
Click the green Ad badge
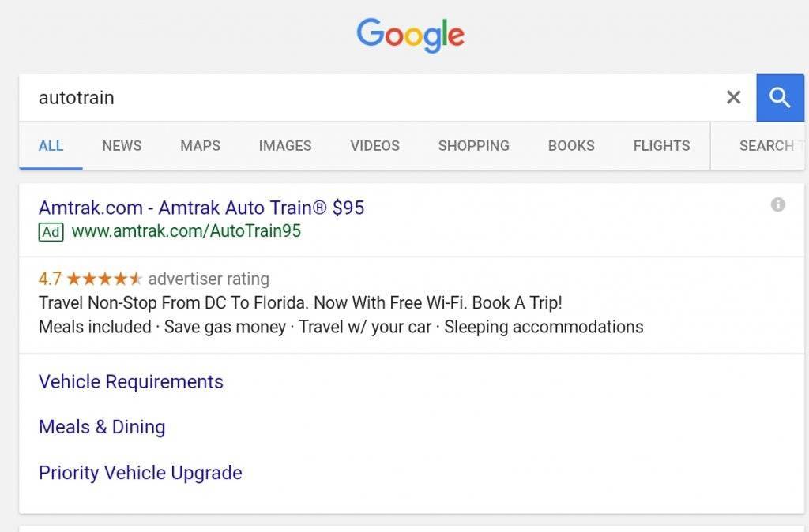(x=51, y=232)
